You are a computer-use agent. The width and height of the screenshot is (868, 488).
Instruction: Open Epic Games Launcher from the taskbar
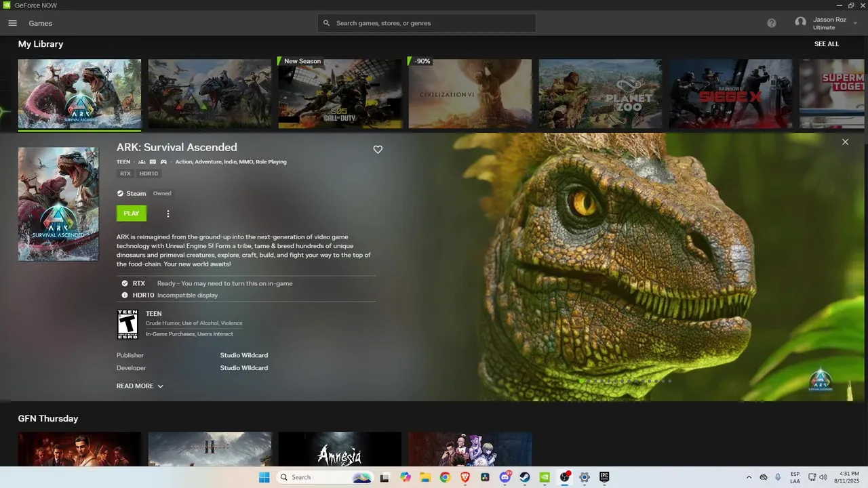tap(604, 477)
